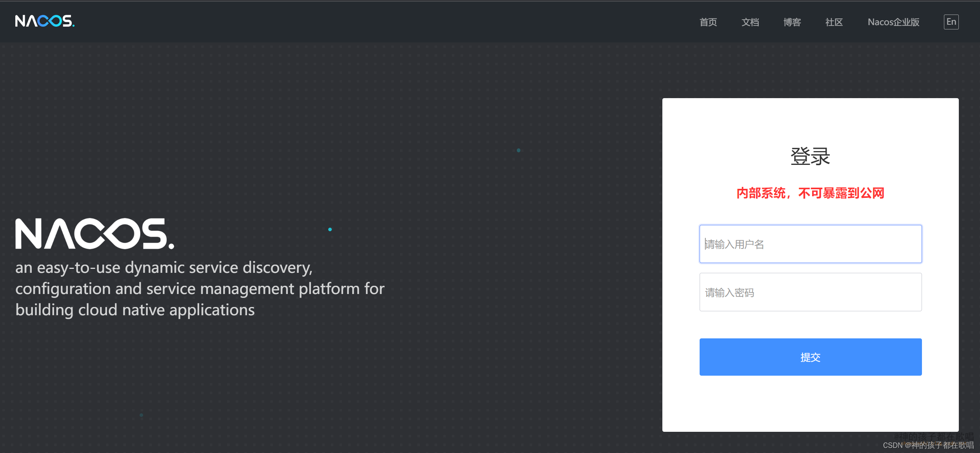Viewport: 980px width, 453px height.
Task: Click the bright cyan dot beside hero logo
Action: tap(330, 229)
